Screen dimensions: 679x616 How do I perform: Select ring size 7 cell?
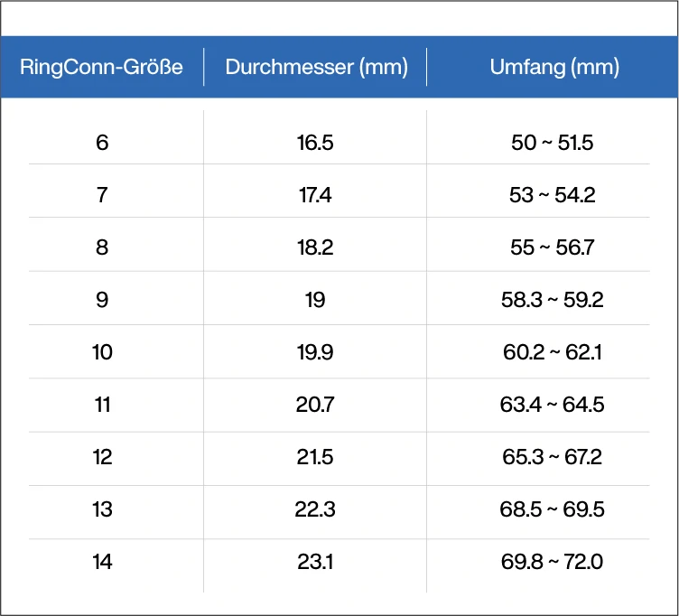(102, 194)
